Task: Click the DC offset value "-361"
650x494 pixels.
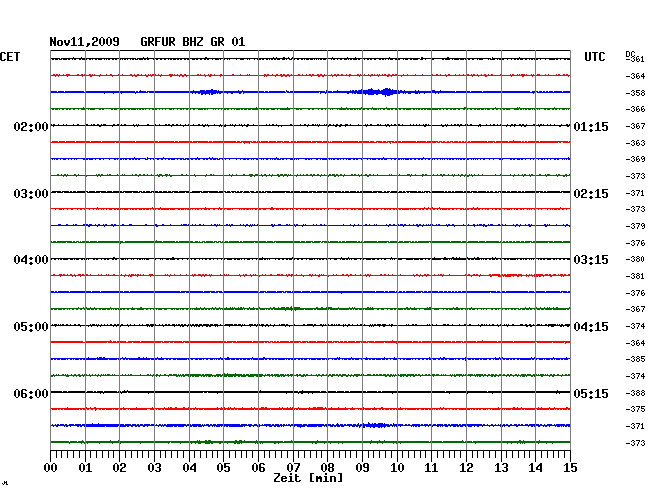Action: [637, 60]
